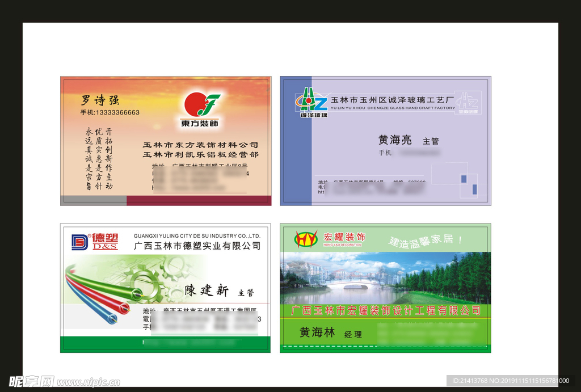Click the blue D&S De Su logo
The width and height of the screenshot is (581, 392).
click(80, 242)
